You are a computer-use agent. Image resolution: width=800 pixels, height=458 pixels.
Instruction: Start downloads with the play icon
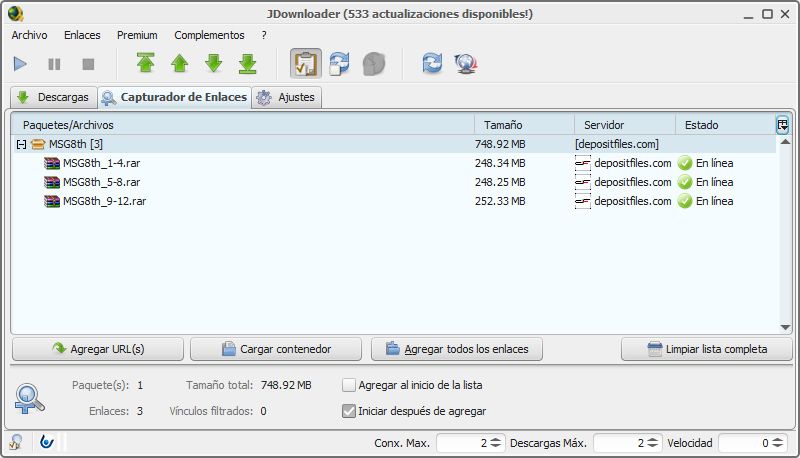[x=20, y=64]
